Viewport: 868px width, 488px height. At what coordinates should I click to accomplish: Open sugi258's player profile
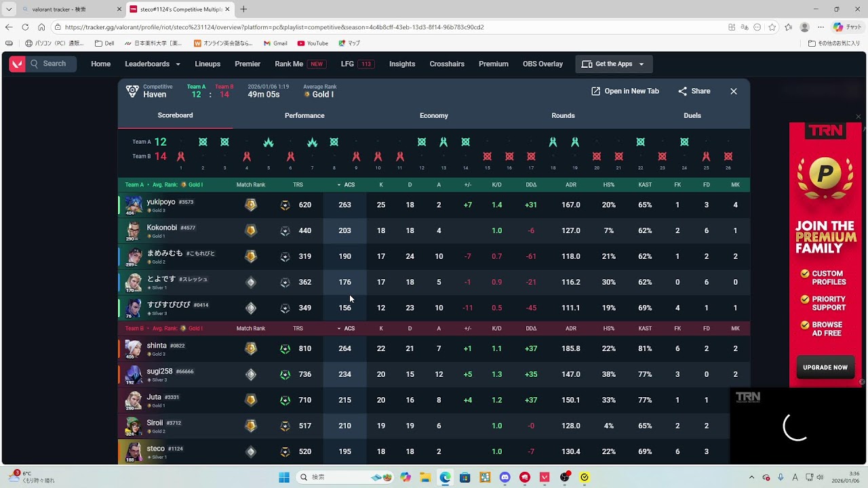tap(160, 371)
